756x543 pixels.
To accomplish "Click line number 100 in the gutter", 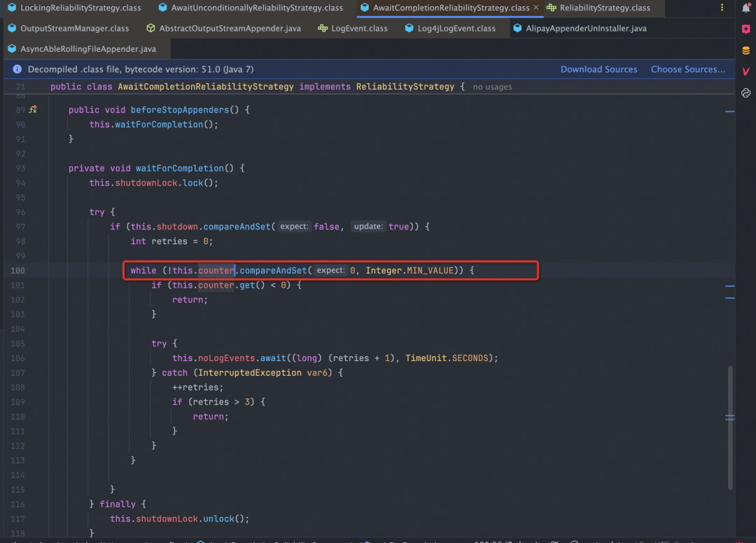I will (x=17, y=270).
